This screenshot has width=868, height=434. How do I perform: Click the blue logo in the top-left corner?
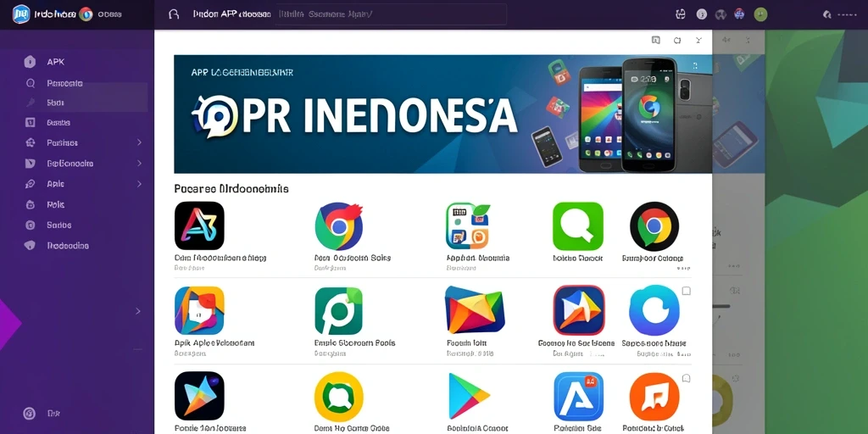21,14
